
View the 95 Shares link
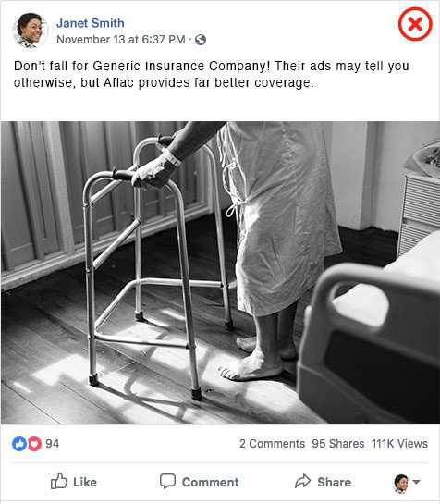(338, 444)
